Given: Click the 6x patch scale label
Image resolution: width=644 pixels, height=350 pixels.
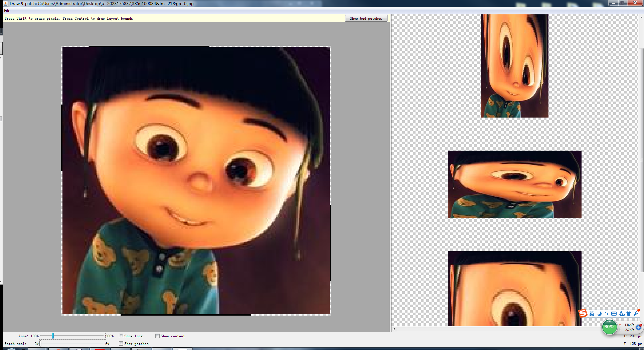Looking at the screenshot, I should [107, 344].
